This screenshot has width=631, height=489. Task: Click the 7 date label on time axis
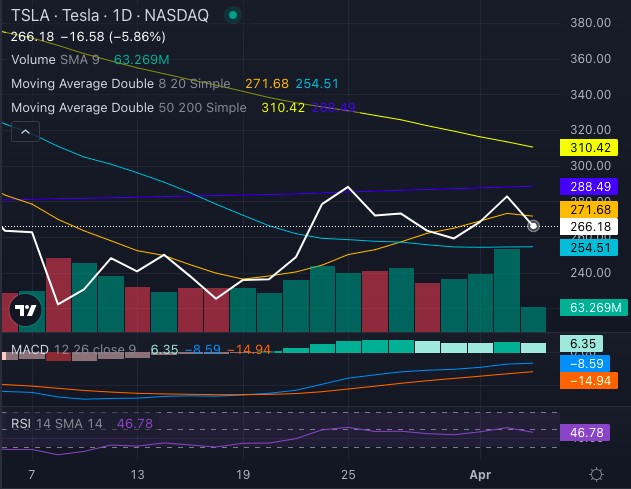(x=32, y=475)
